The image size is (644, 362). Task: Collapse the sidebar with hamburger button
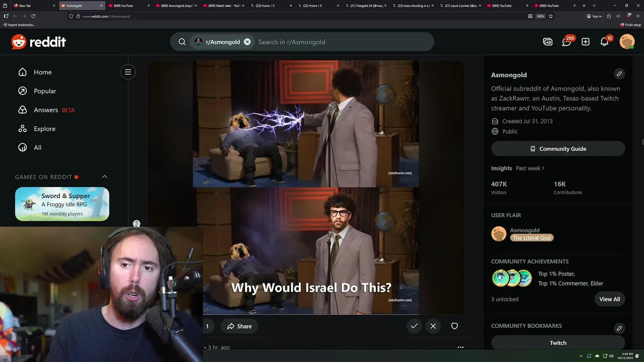coord(128,72)
